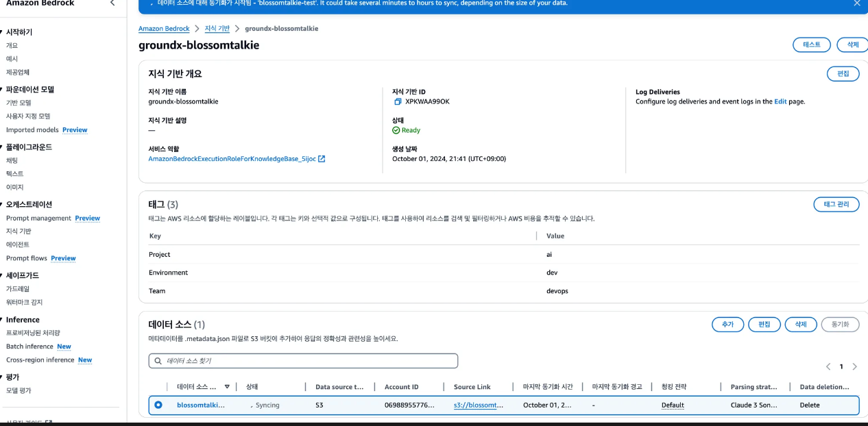This screenshot has width=868, height=426.
Task: Go to next data source page
Action: (854, 366)
